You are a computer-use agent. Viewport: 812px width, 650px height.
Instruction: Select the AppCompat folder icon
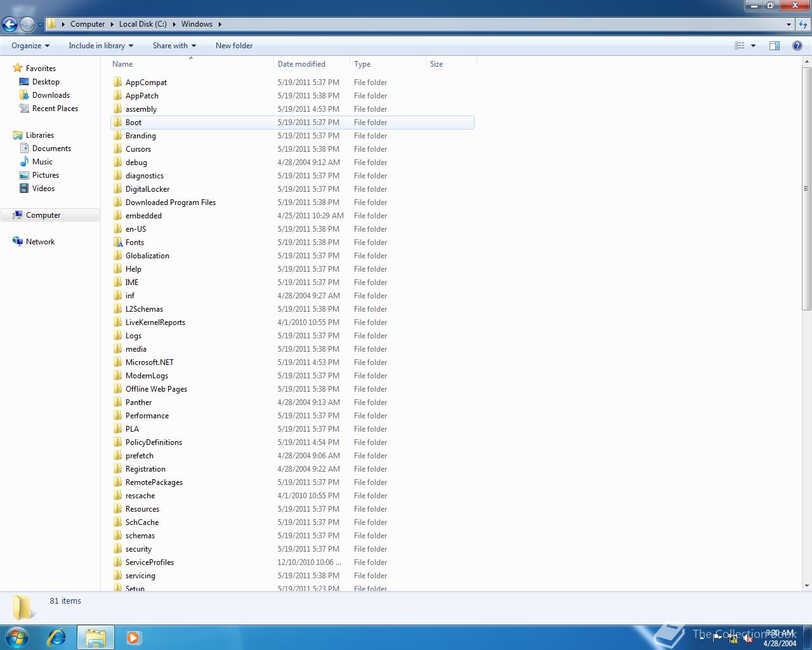click(x=117, y=83)
